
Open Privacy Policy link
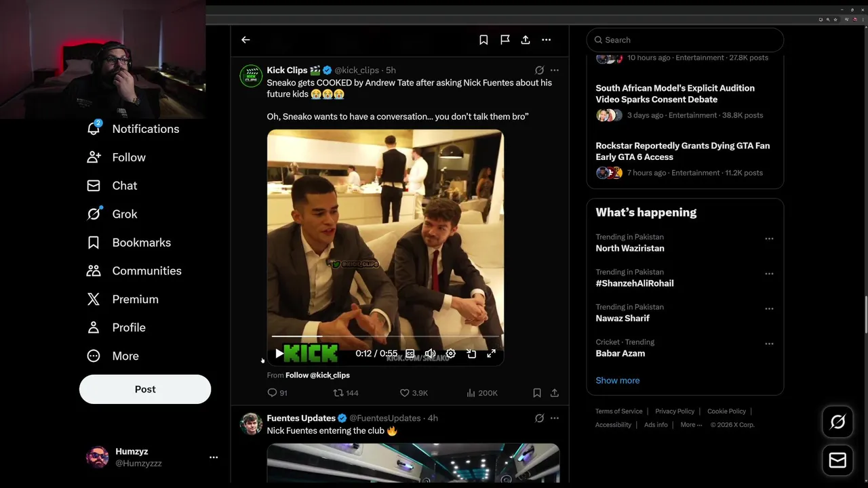[675, 411]
